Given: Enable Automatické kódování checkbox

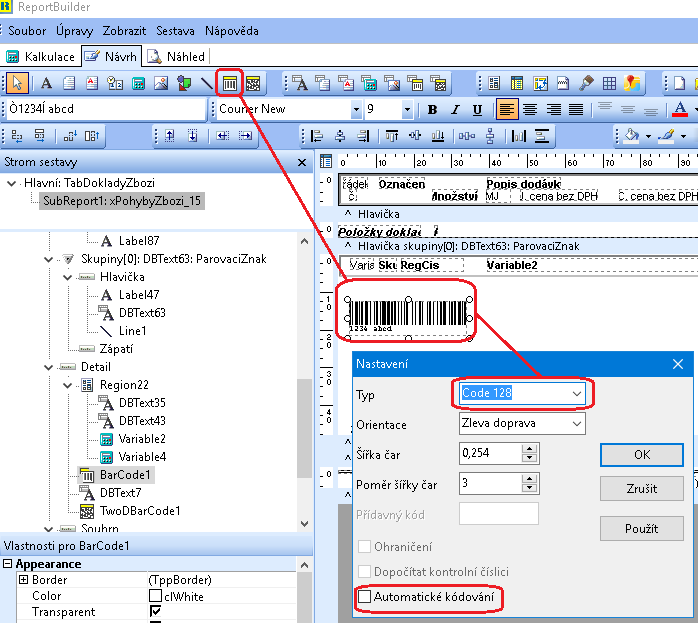Looking at the screenshot, I should click(x=365, y=597).
